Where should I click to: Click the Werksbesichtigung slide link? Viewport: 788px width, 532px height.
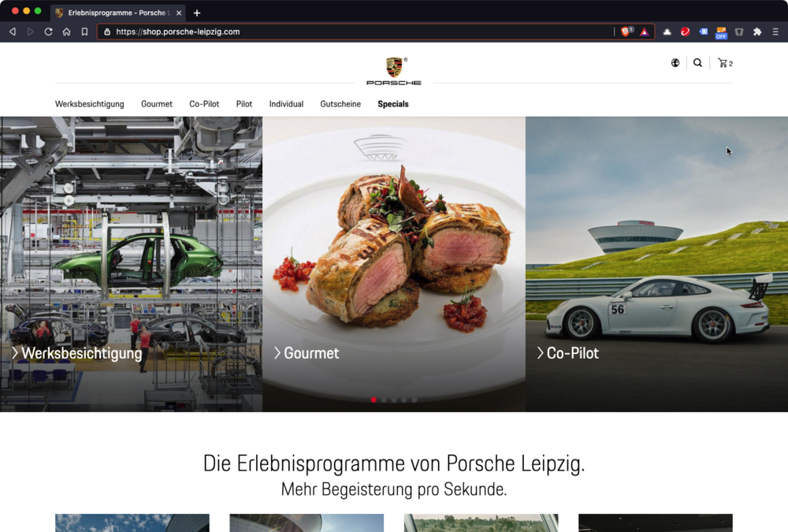point(77,353)
